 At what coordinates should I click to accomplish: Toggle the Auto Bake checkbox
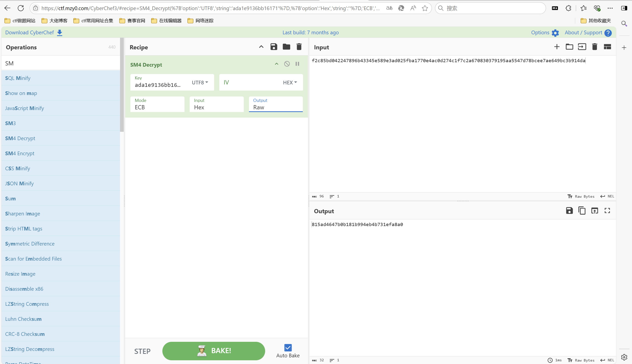[x=288, y=347]
